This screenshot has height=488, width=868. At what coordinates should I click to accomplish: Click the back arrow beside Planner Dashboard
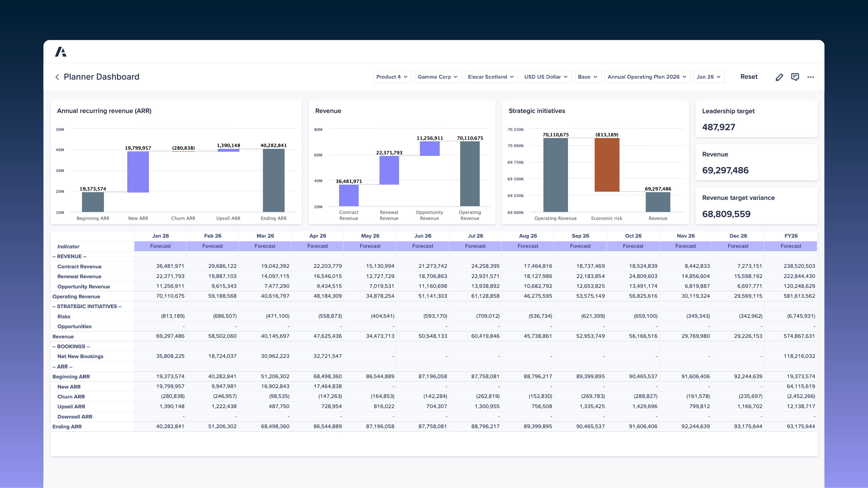point(57,77)
